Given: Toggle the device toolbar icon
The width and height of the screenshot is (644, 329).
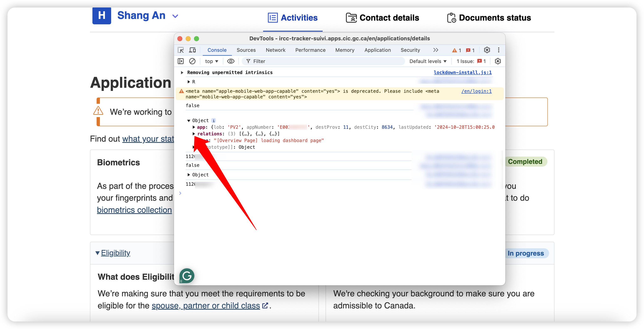Looking at the screenshot, I should (x=192, y=50).
